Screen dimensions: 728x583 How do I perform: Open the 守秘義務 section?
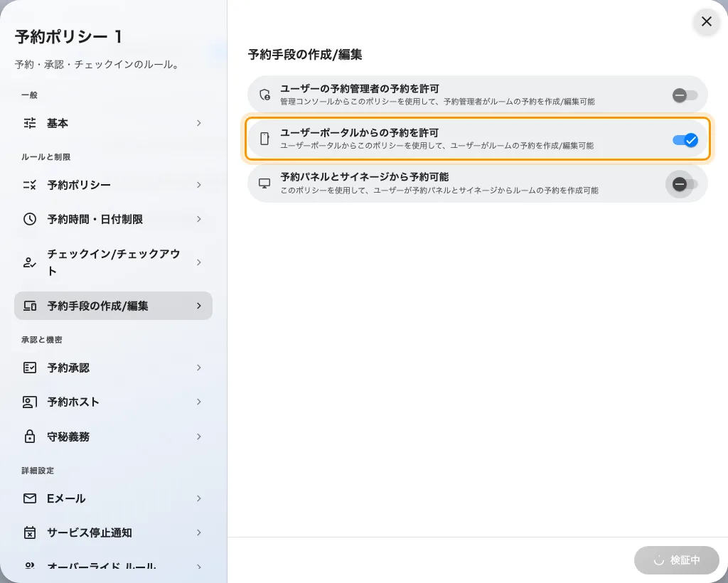coord(113,437)
